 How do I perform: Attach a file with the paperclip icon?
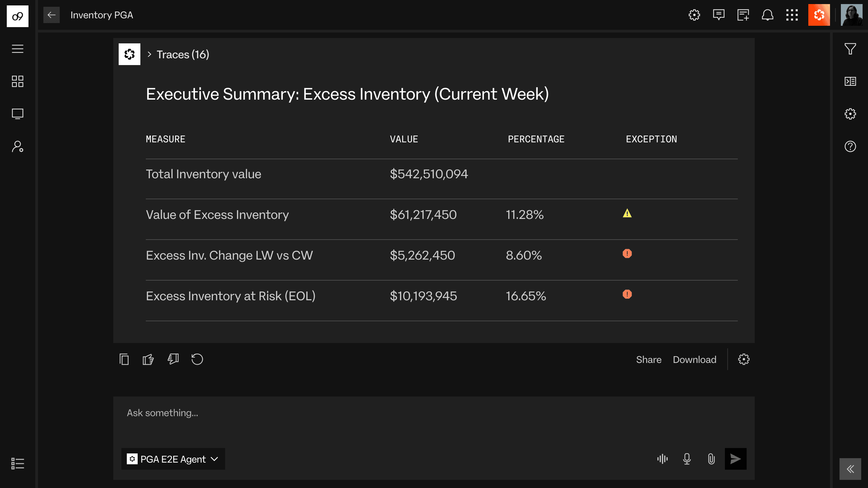click(x=711, y=459)
